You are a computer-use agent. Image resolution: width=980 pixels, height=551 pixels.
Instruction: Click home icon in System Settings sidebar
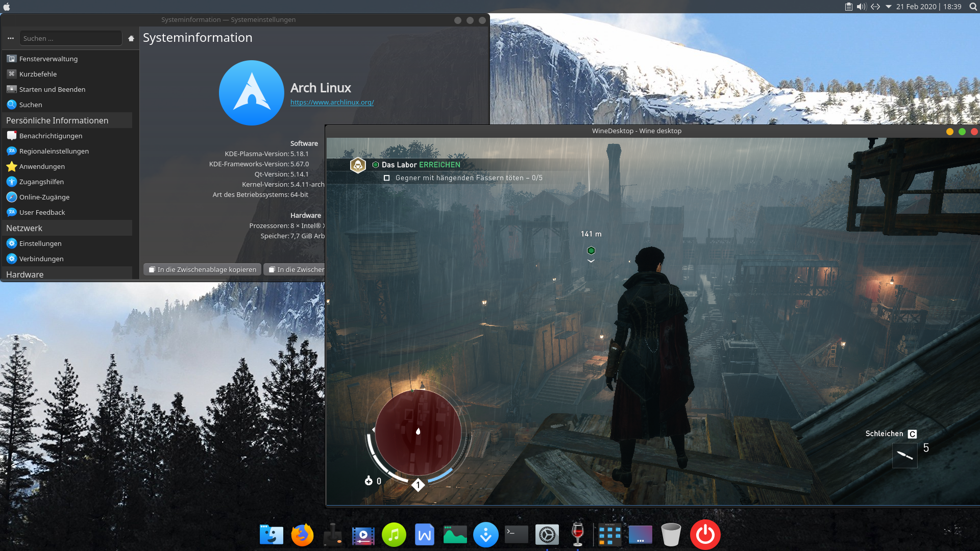point(131,38)
